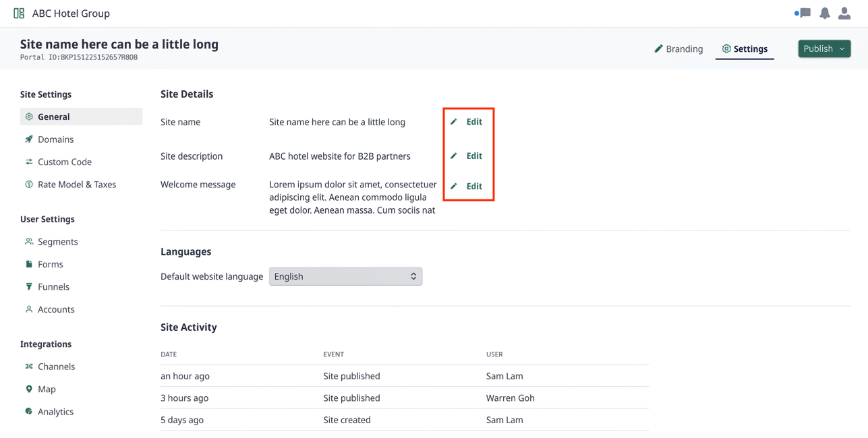The image size is (868, 438).
Task: Expand the Publish button chevron
Action: (x=842, y=49)
